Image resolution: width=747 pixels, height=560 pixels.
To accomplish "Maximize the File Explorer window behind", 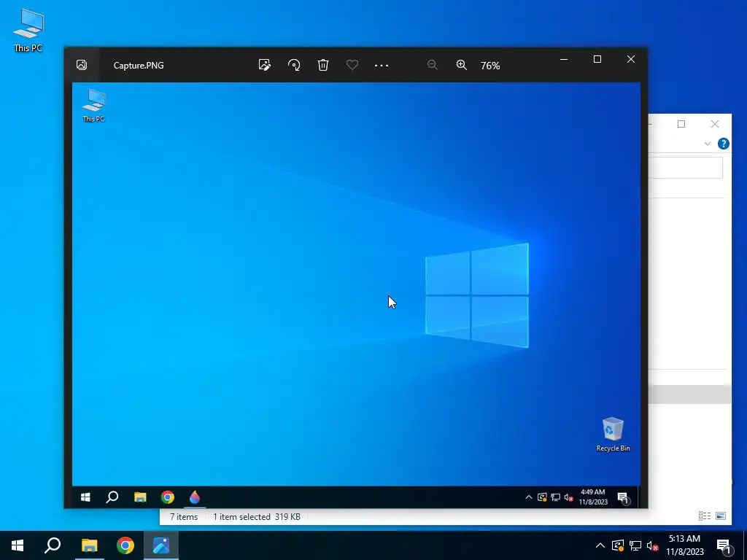I will [x=681, y=124].
